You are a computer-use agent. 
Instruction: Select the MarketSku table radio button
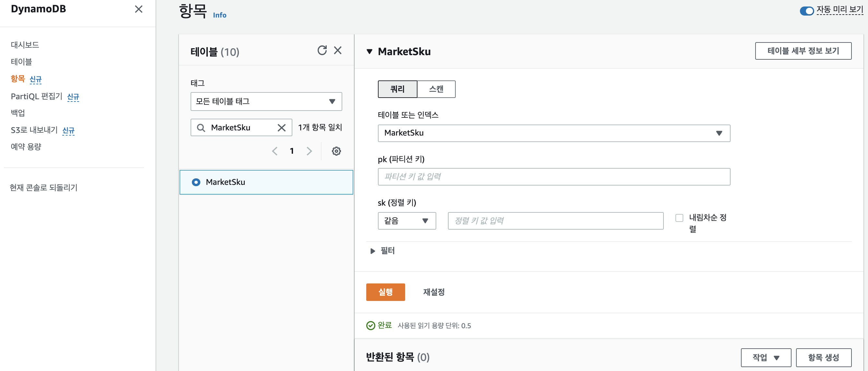pos(196,182)
